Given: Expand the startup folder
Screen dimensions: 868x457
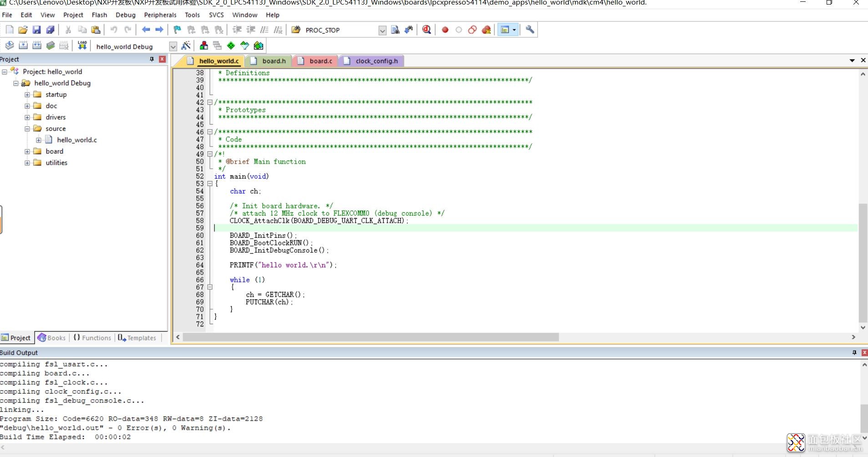Looking at the screenshot, I should (x=27, y=95).
